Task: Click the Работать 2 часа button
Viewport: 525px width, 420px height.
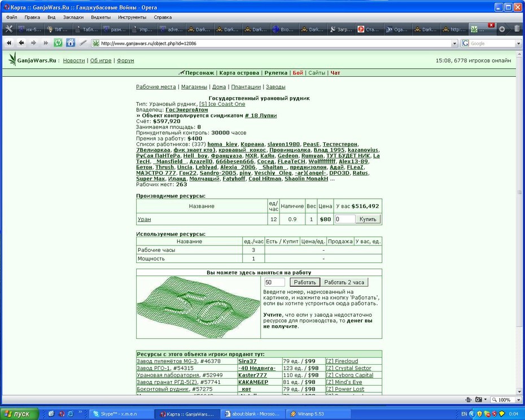Action: click(344, 282)
